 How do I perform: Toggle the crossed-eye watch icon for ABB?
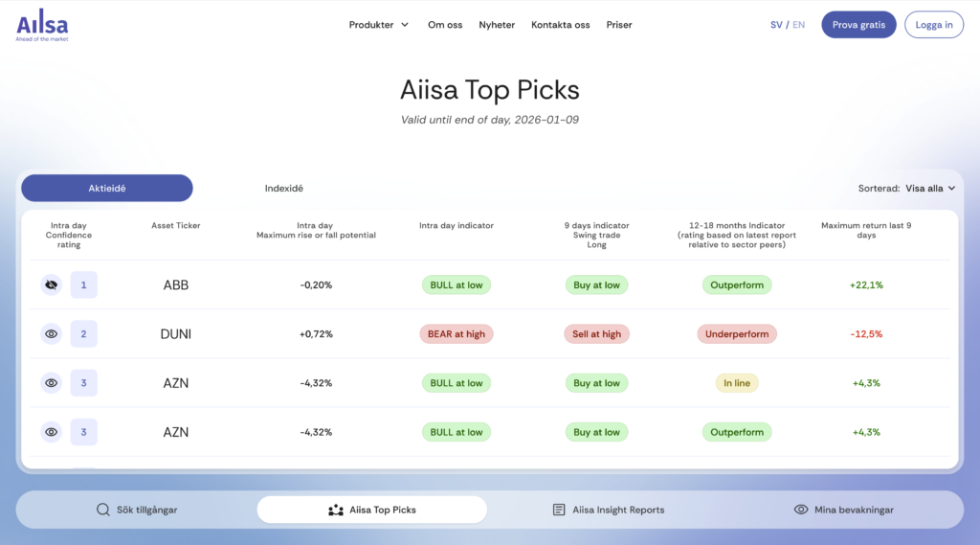pyautogui.click(x=52, y=284)
